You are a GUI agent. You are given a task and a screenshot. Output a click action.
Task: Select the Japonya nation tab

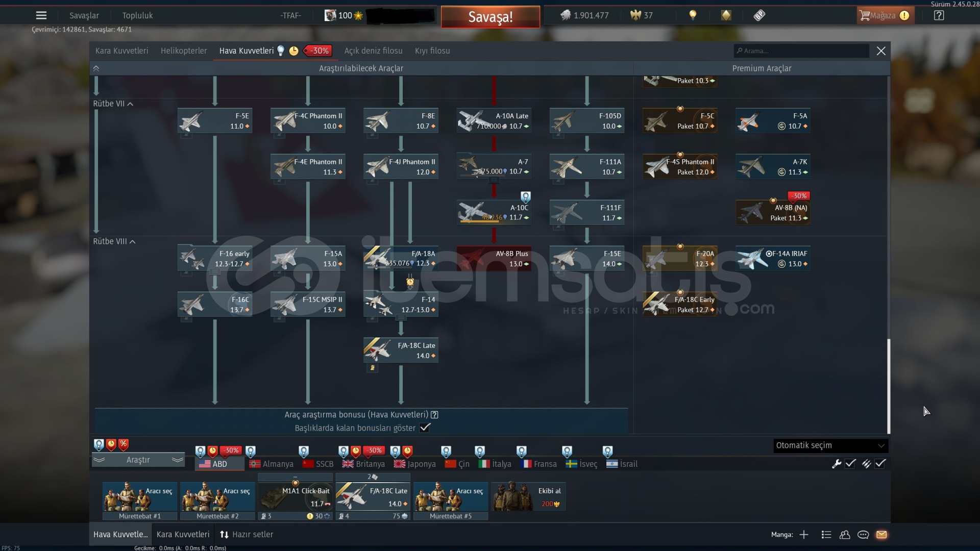click(414, 464)
